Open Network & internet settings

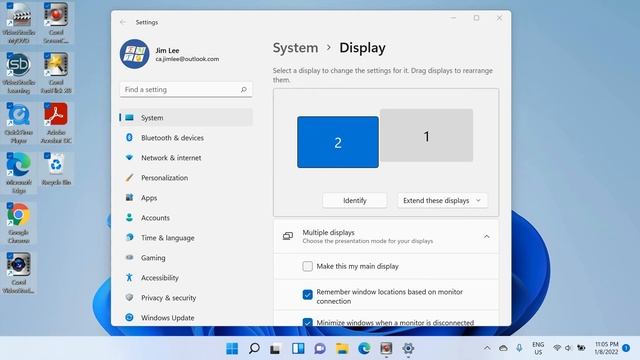point(186,158)
